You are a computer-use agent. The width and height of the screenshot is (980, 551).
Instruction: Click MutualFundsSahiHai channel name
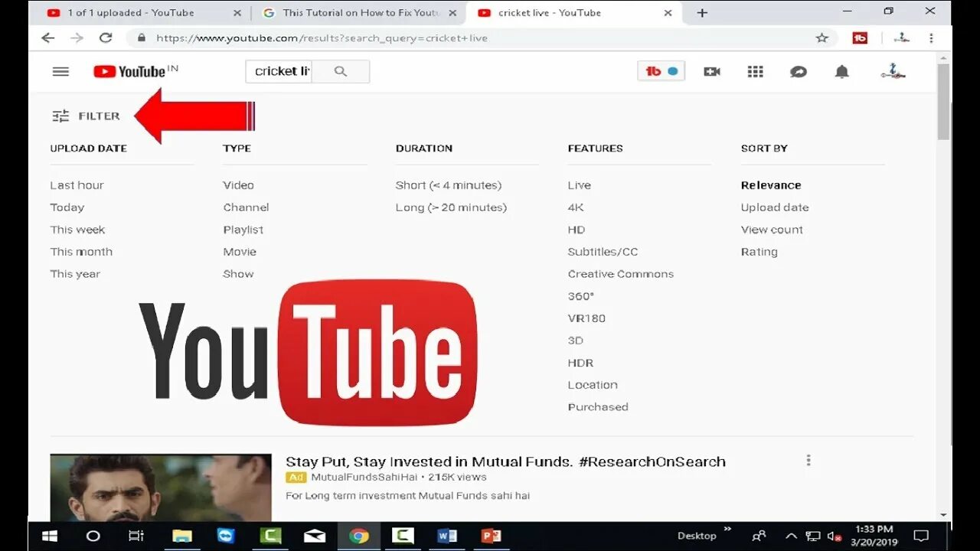tap(364, 477)
